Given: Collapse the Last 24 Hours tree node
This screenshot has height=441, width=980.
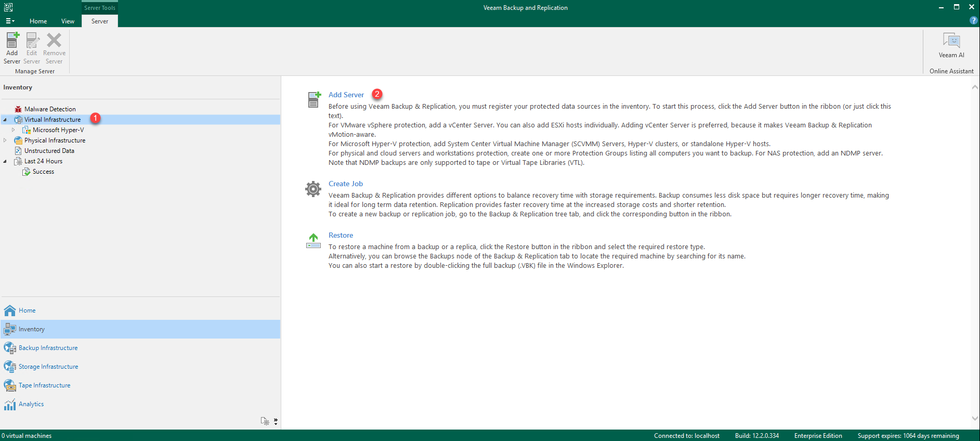Looking at the screenshot, I should [x=5, y=161].
